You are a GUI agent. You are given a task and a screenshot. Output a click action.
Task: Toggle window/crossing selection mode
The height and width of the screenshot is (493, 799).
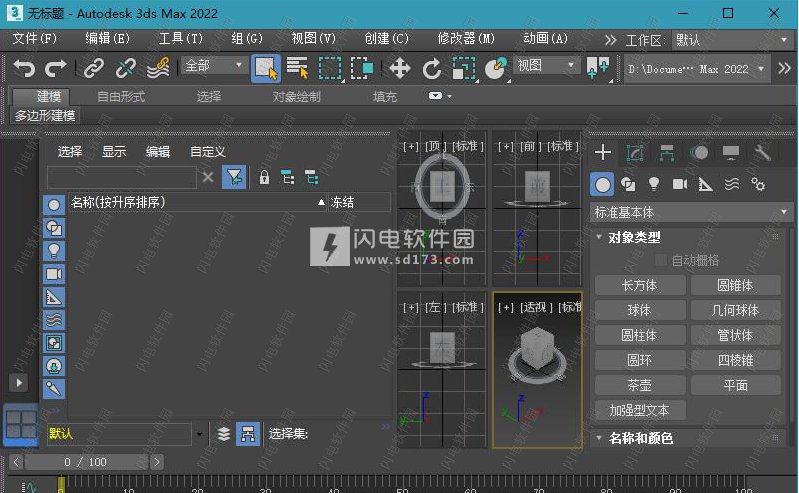(362, 68)
